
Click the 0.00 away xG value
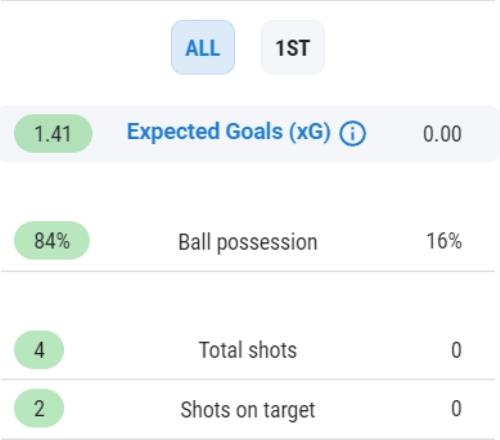tap(442, 134)
